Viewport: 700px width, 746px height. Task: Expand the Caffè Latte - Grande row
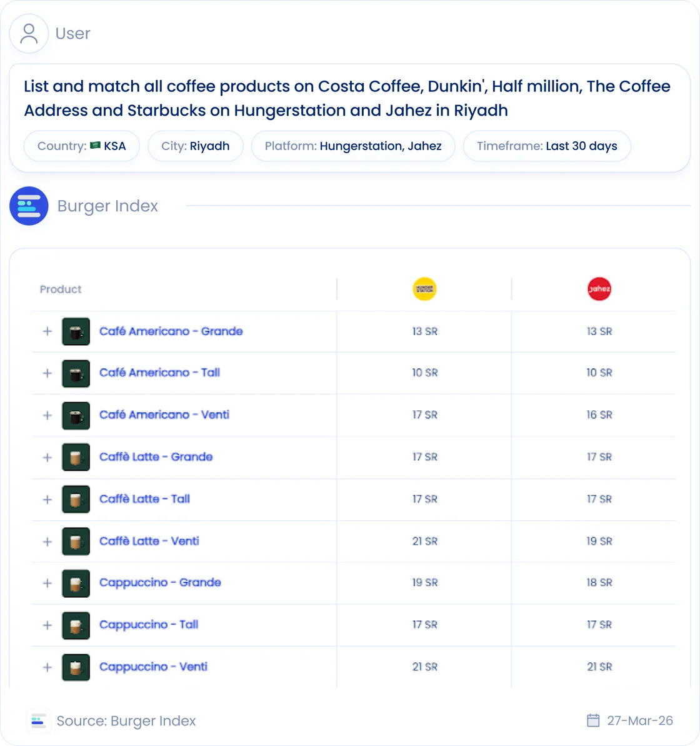[47, 457]
